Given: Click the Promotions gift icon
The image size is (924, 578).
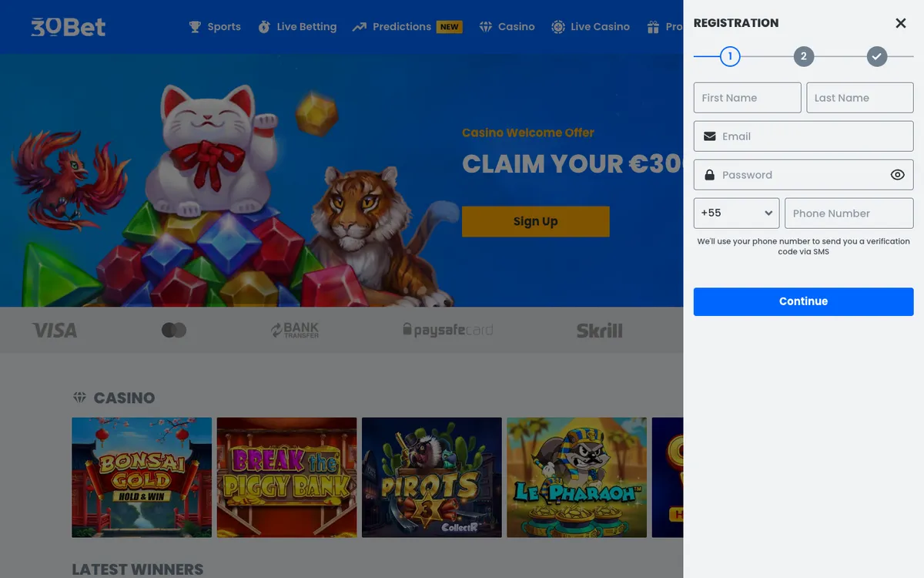Looking at the screenshot, I should pyautogui.click(x=653, y=27).
